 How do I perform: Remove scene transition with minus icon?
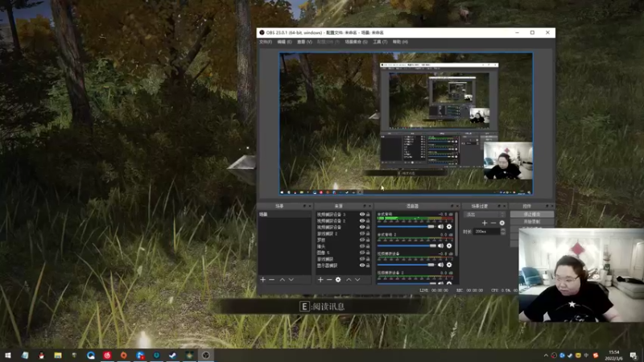493,223
